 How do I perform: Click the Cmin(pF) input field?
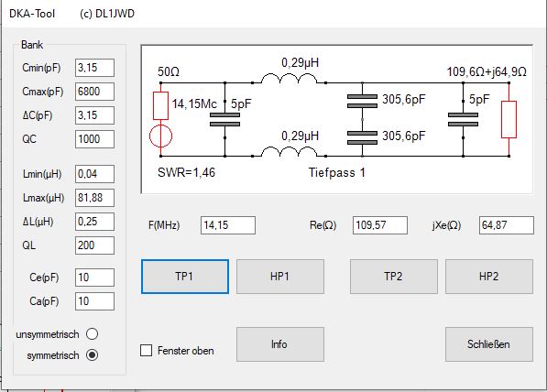click(94, 68)
